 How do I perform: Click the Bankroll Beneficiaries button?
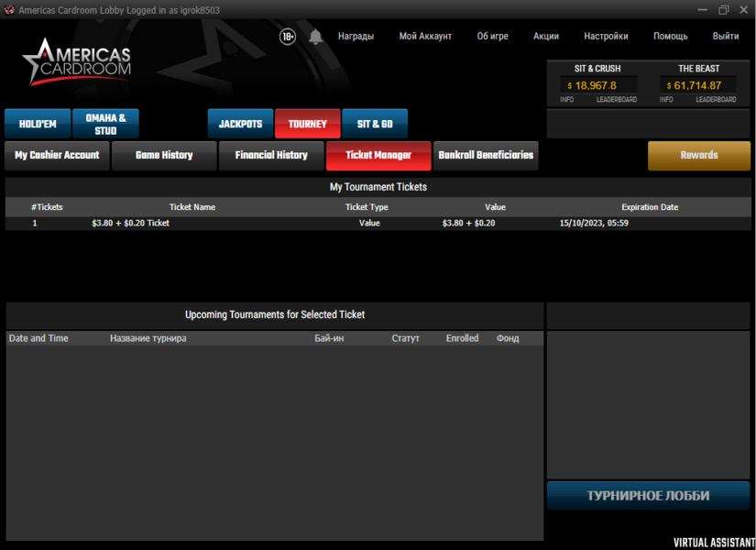click(485, 156)
